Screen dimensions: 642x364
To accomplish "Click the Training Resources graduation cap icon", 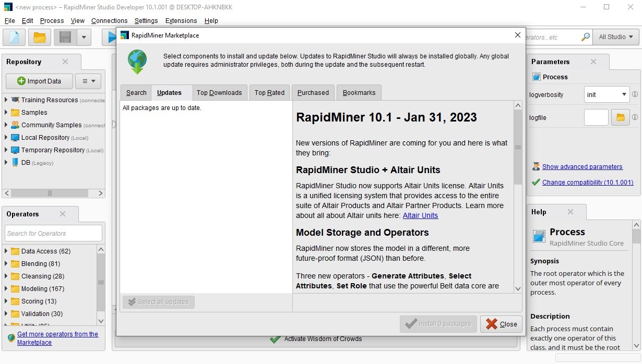I will (15, 100).
